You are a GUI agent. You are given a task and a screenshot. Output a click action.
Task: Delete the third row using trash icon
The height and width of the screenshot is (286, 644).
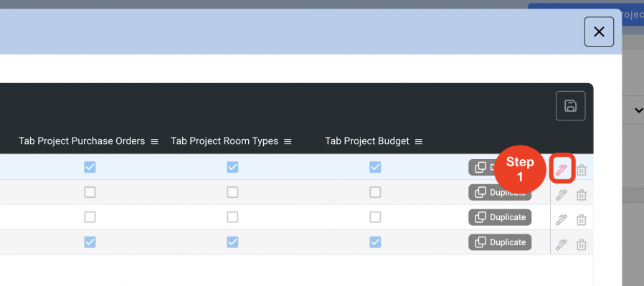point(581,219)
